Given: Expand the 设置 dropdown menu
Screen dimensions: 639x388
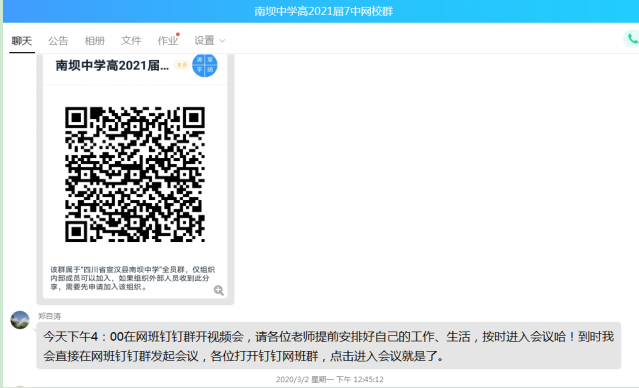Looking at the screenshot, I should 209,41.
